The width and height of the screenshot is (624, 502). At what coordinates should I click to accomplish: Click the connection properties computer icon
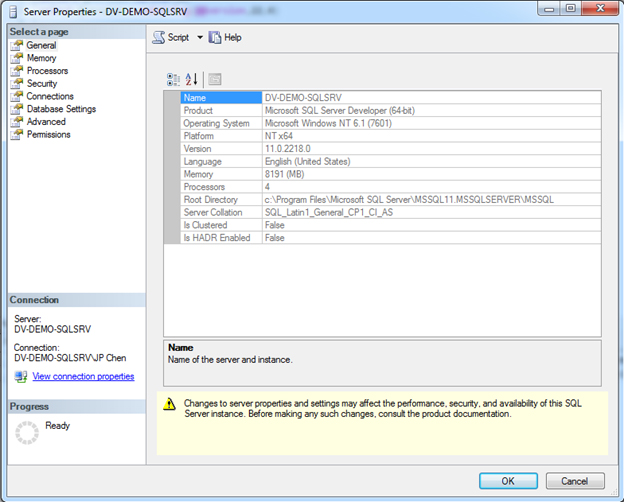[21, 377]
